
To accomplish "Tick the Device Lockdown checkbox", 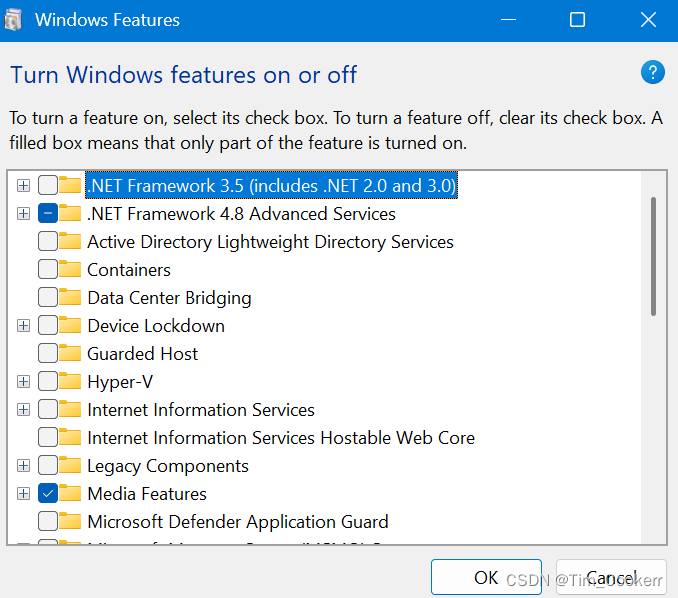I will [x=48, y=325].
